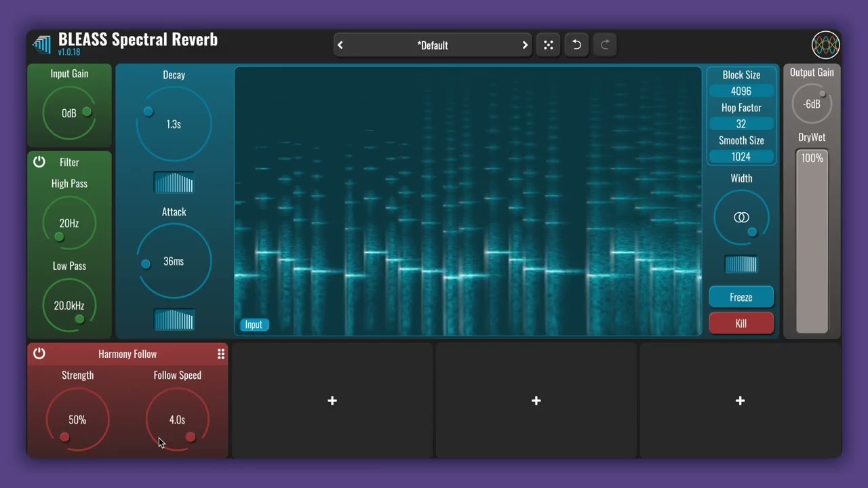
Task: Click the High Pass 20Hz knob
Action: pyautogui.click(x=69, y=223)
